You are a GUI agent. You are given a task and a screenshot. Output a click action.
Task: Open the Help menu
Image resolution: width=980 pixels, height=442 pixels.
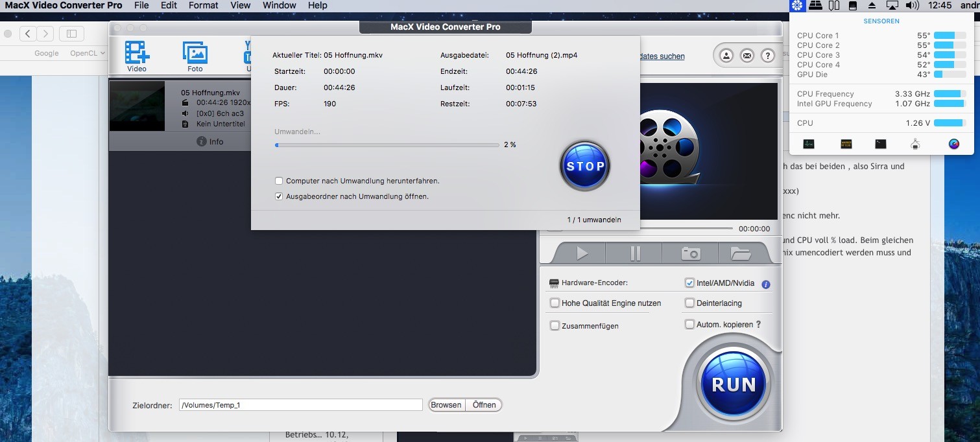click(x=317, y=5)
